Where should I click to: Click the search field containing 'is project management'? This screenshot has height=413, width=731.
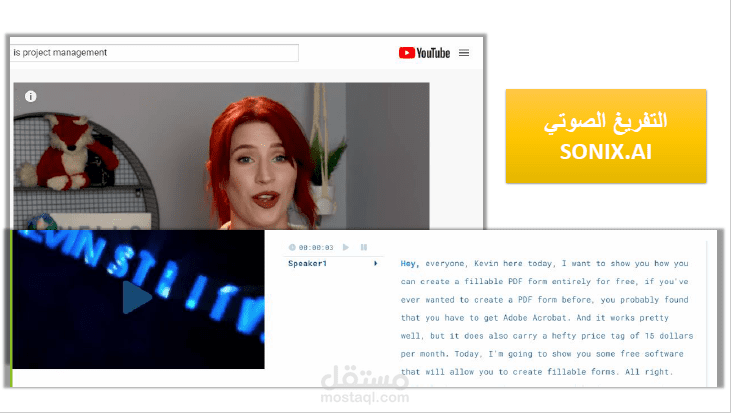pyautogui.click(x=154, y=53)
